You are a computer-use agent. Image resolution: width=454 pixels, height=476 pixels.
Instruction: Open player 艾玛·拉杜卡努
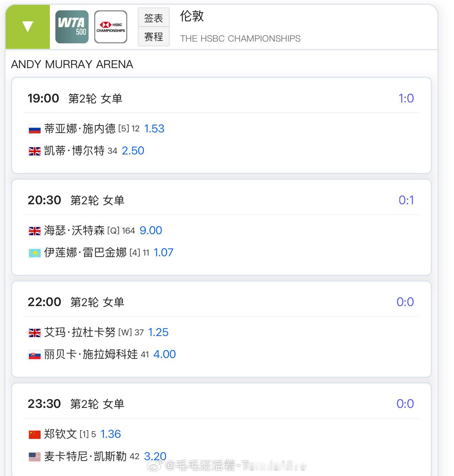(80, 332)
